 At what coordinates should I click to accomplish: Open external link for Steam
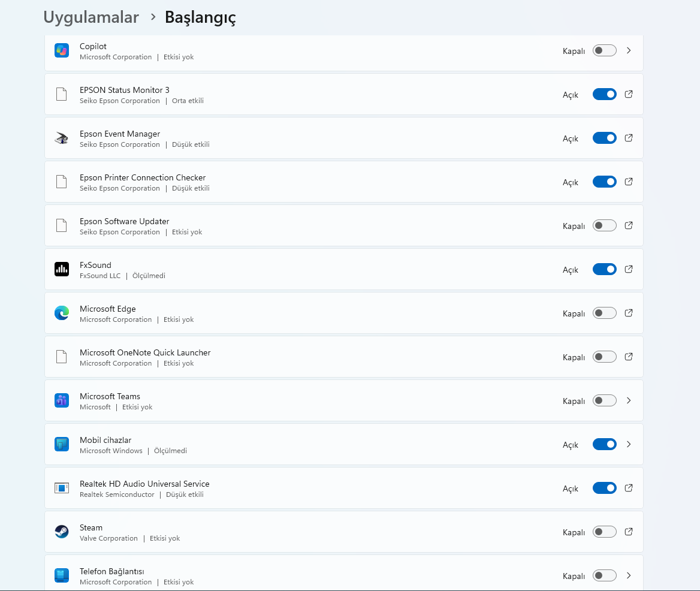(x=629, y=532)
